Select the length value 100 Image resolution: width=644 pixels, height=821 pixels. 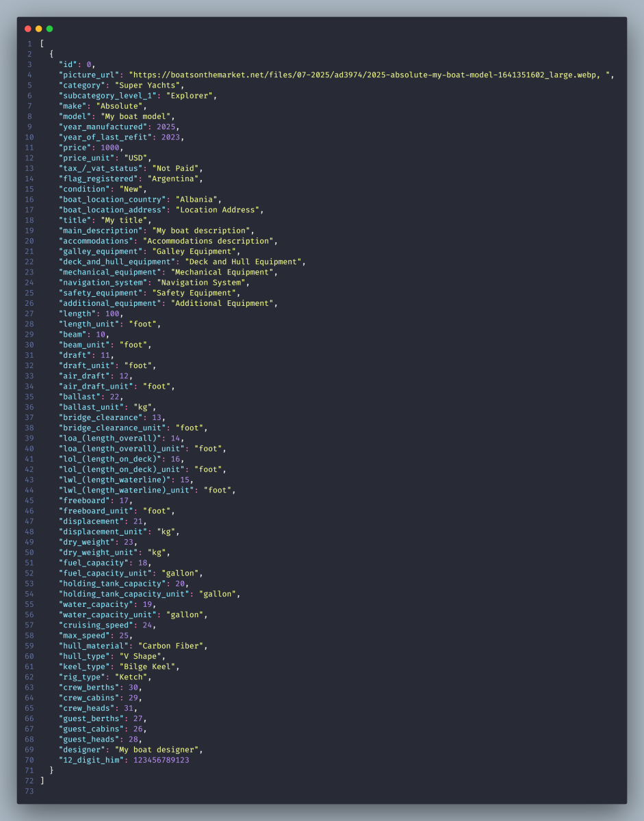(x=113, y=313)
